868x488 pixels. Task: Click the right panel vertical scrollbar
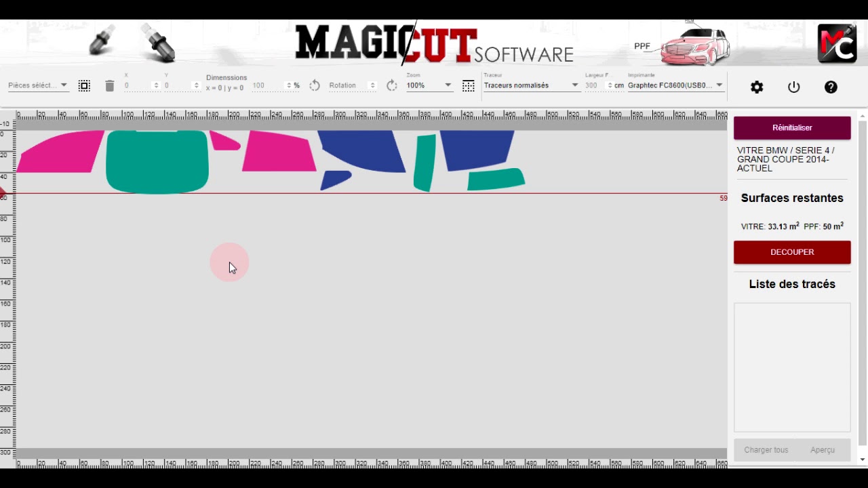pos(863,283)
